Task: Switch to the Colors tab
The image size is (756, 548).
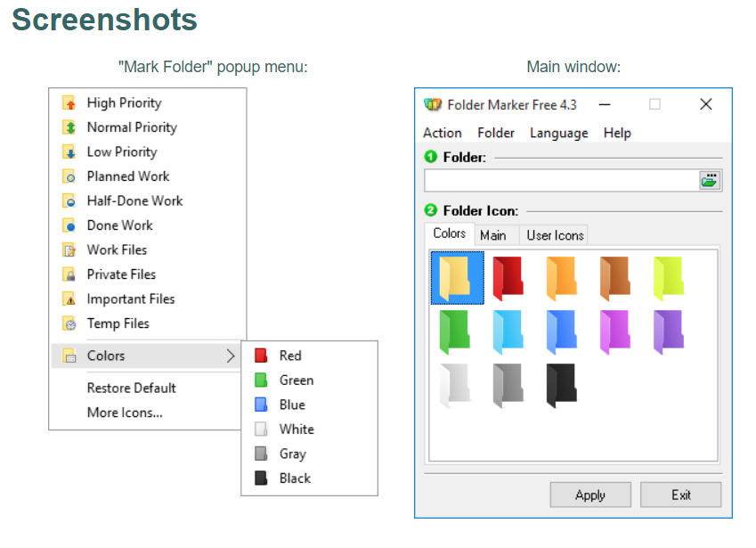Action: [x=450, y=233]
